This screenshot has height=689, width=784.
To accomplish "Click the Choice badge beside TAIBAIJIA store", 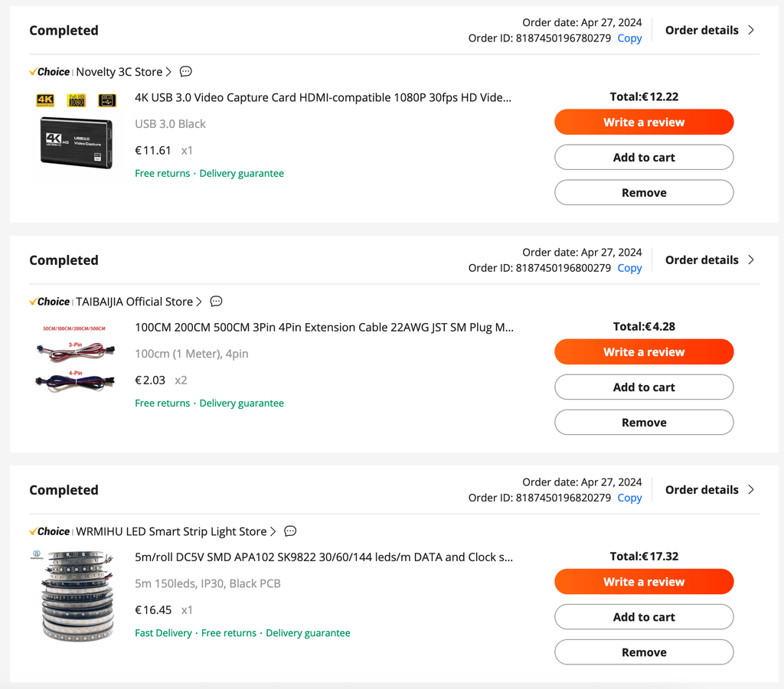I will pos(50,302).
